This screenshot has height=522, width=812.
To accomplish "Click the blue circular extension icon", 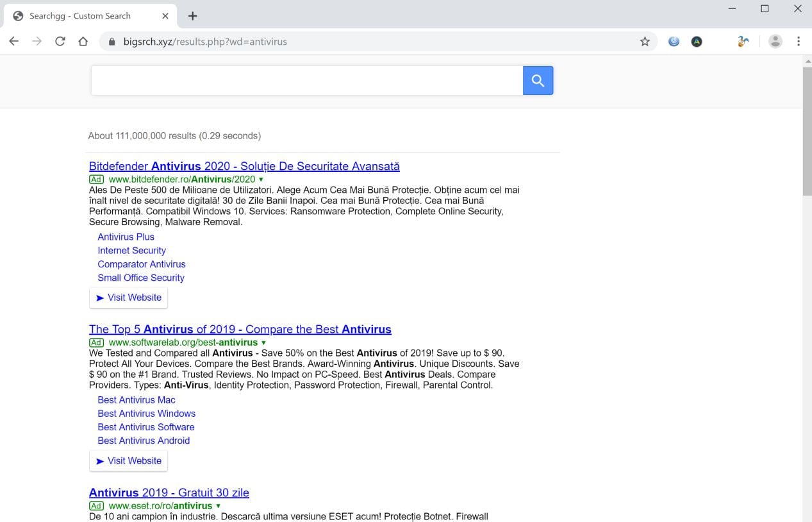I will (674, 42).
